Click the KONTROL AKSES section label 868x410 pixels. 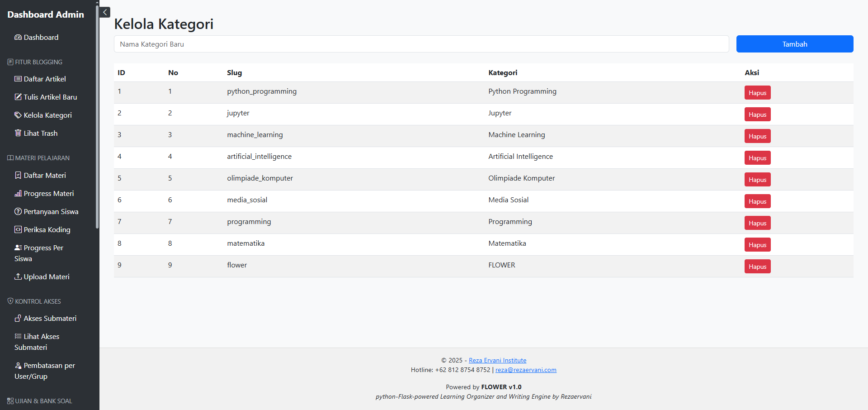[x=34, y=301]
